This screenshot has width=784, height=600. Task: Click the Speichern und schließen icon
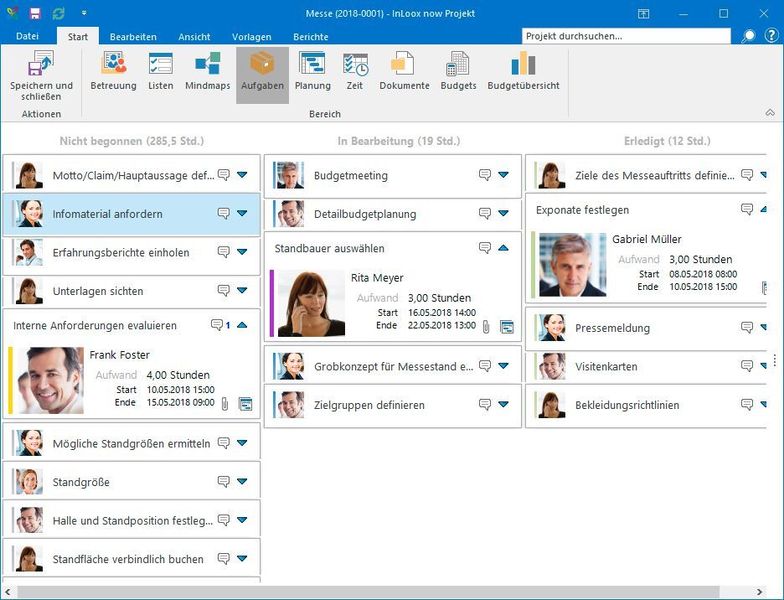click(41, 63)
